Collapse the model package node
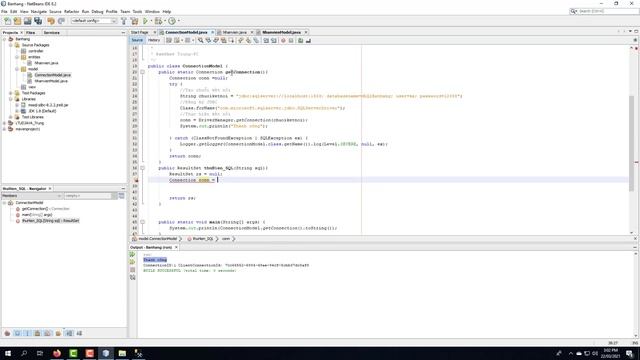 (x=17, y=69)
